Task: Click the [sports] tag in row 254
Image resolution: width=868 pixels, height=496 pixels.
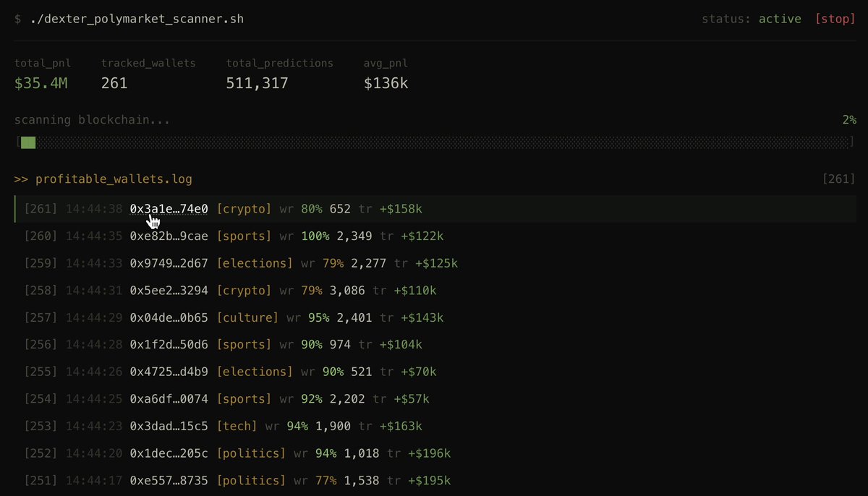Action: pyautogui.click(x=244, y=399)
